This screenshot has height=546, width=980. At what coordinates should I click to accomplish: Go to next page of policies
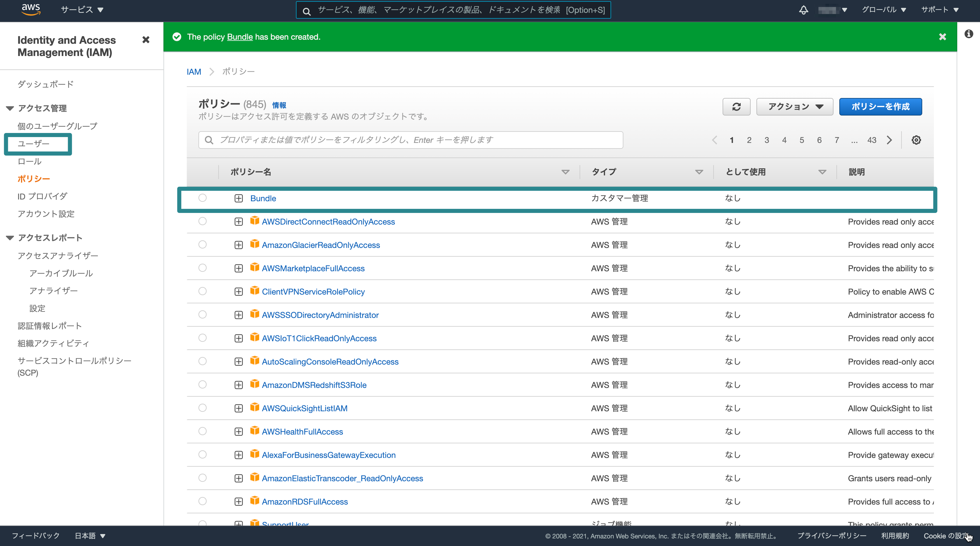(x=889, y=140)
